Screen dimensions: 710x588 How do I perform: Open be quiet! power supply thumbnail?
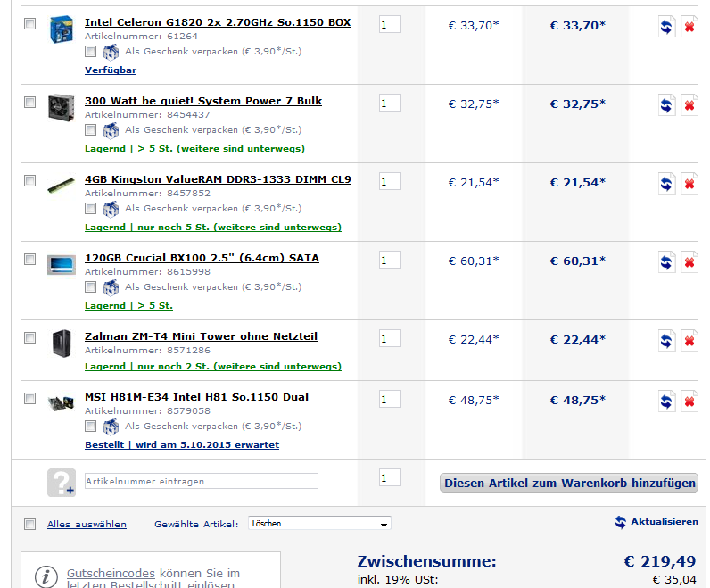tap(62, 107)
